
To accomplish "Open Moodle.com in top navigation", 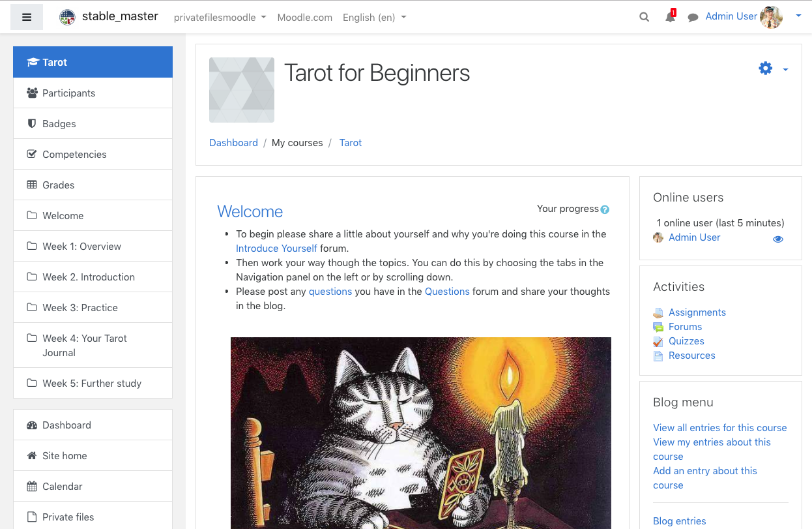I will [x=305, y=18].
